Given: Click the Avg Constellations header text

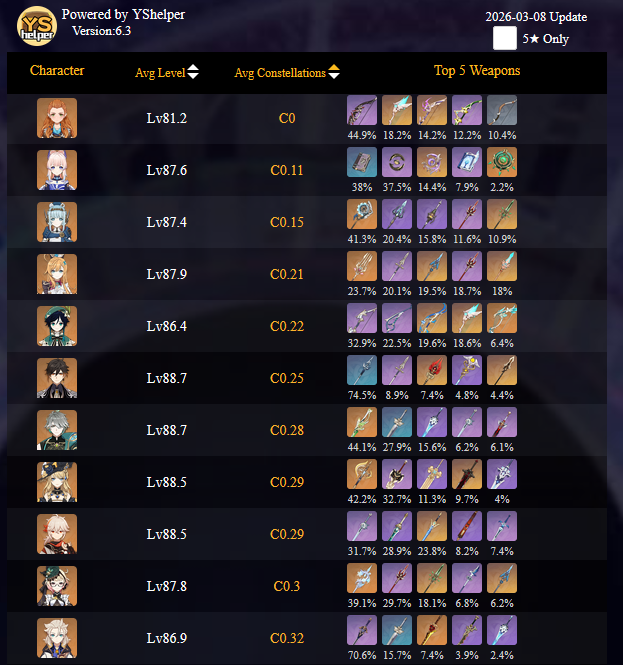Looking at the screenshot, I should [x=280, y=73].
